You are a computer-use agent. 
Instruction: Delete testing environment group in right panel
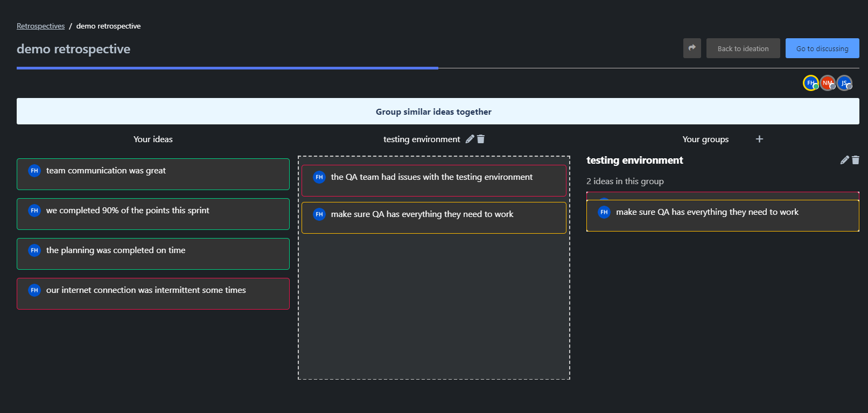pos(856,160)
